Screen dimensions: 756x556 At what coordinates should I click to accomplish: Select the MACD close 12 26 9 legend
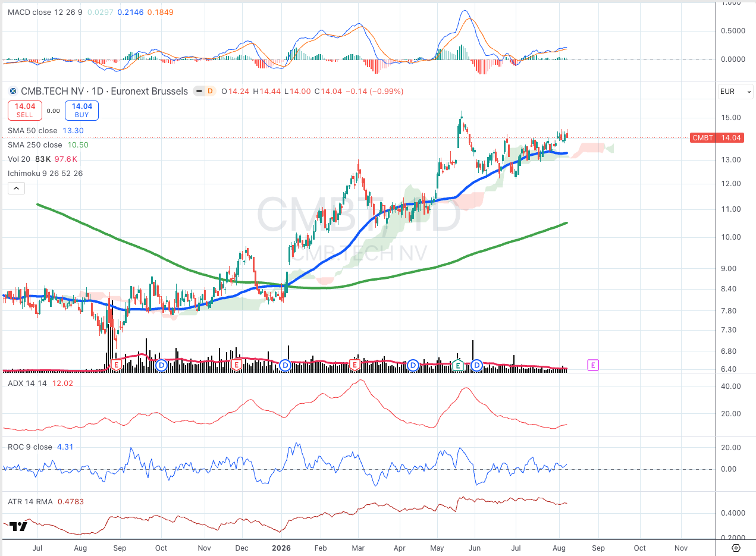(45, 12)
